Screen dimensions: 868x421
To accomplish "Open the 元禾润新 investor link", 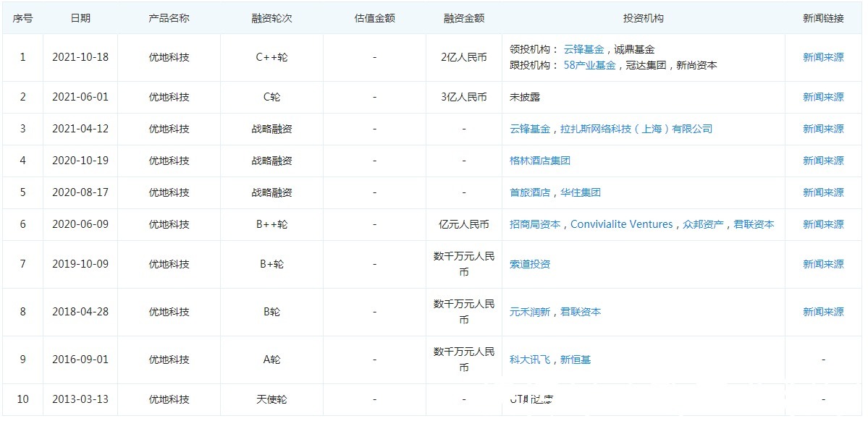I will tap(530, 312).
